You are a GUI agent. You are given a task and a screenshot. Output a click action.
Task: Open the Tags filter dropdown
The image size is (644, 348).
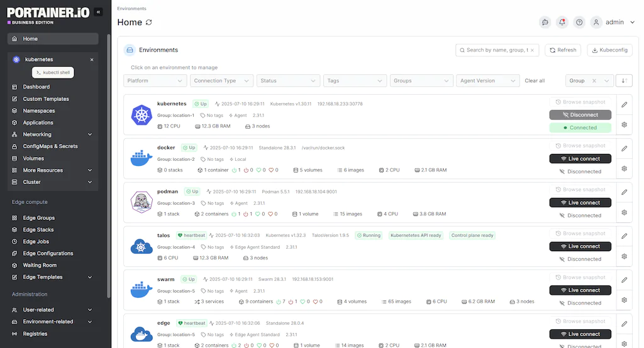pyautogui.click(x=355, y=80)
